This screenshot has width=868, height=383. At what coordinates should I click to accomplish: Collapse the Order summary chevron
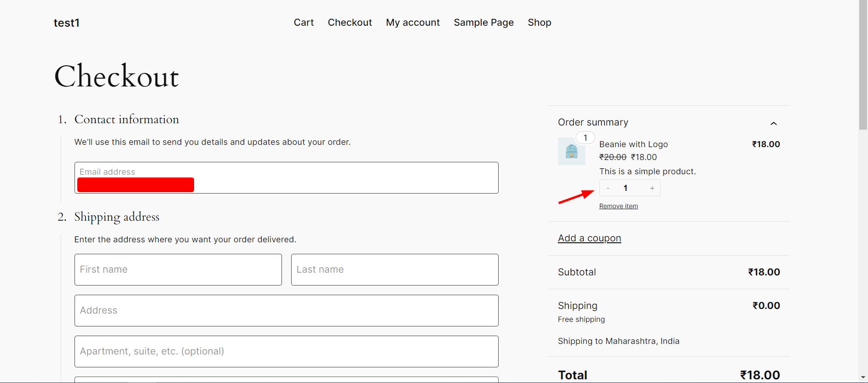coord(774,123)
